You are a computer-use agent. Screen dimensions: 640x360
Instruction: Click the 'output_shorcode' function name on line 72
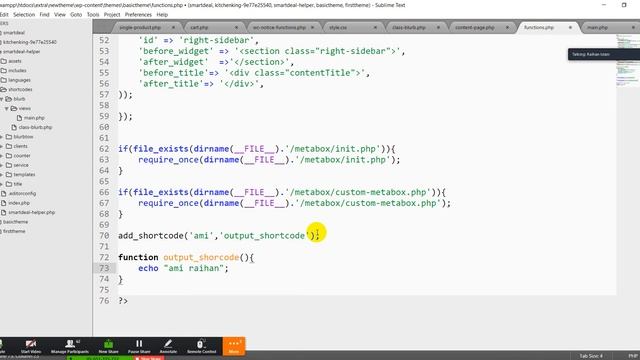click(201, 258)
